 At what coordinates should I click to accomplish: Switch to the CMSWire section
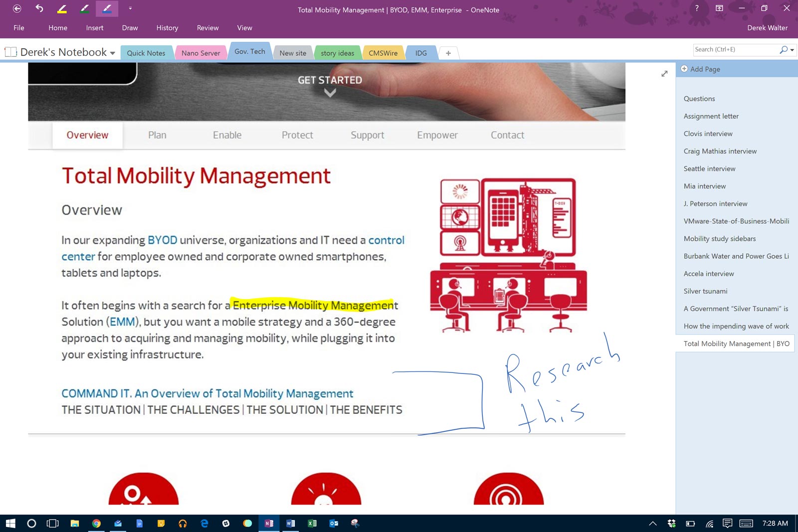(383, 53)
